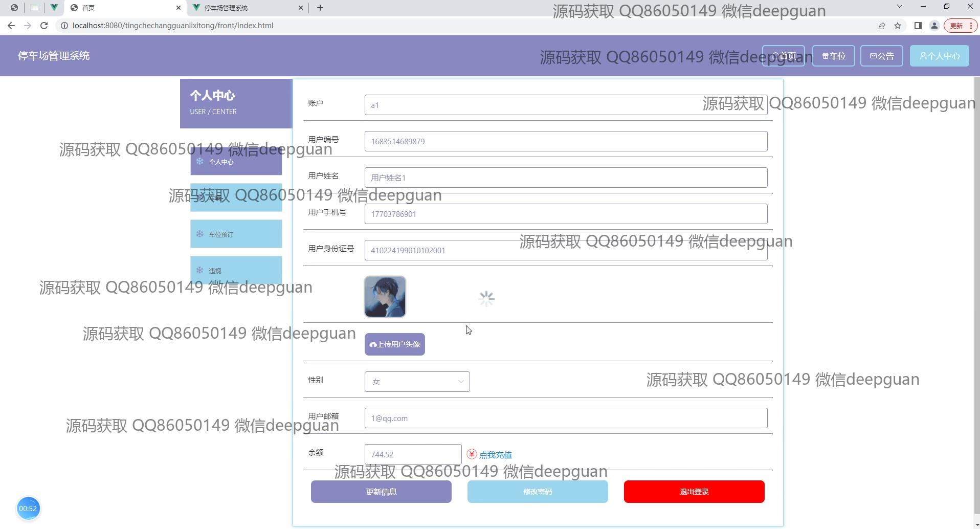Select 违规 in the sidebar
This screenshot has height=529, width=980.
coord(236,271)
